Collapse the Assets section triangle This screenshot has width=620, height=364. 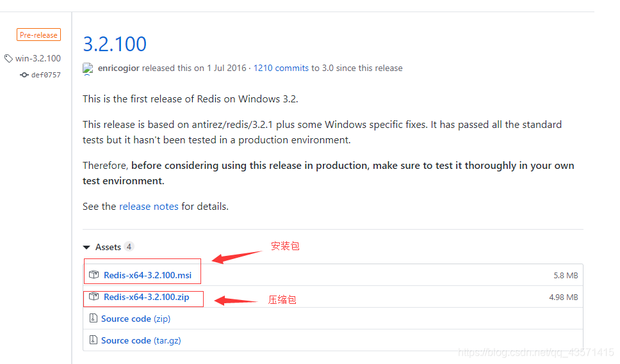click(x=86, y=247)
